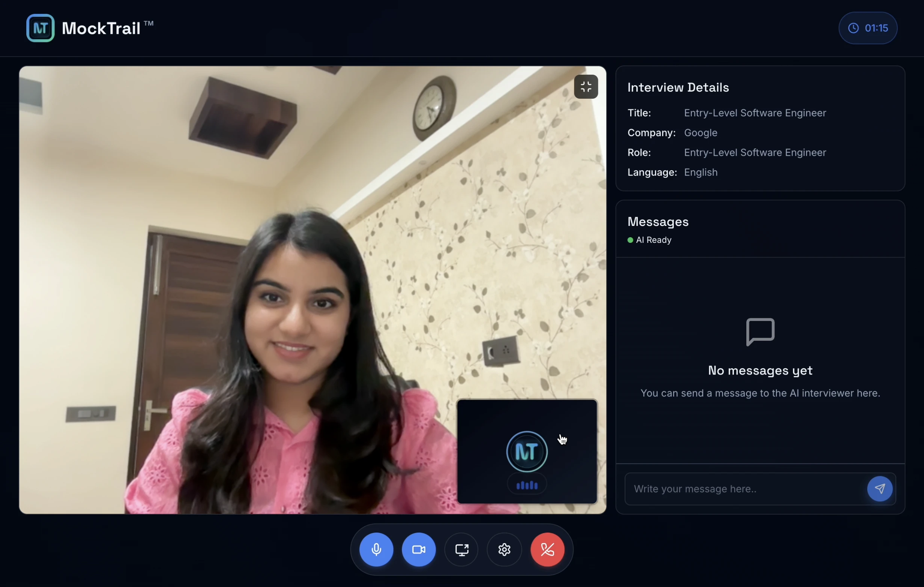Click the empty chat bubble icon
Image resolution: width=924 pixels, height=587 pixels.
(760, 332)
